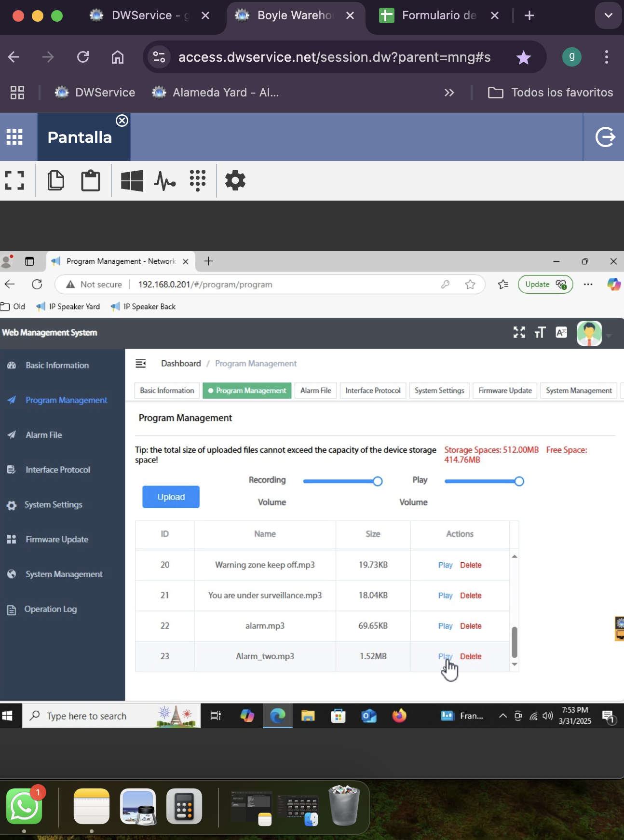
Task: Click the DWService logout icon
Action: coord(605,137)
